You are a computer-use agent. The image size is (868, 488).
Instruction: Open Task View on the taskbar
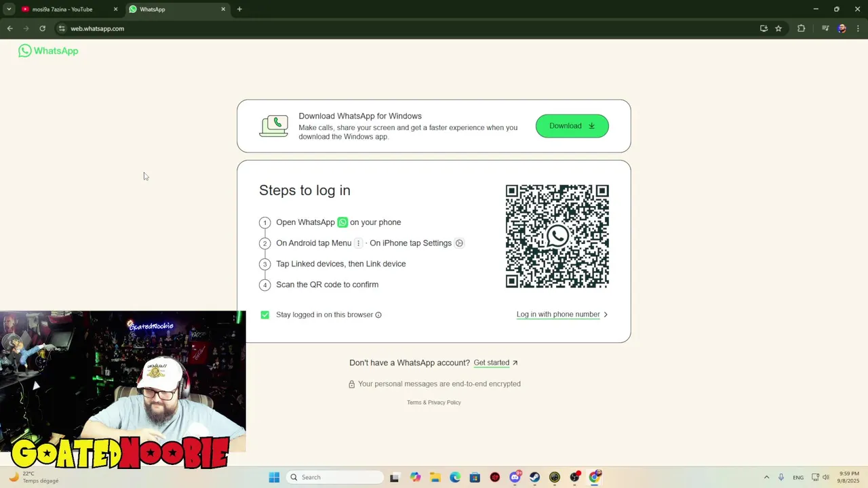pyautogui.click(x=395, y=477)
